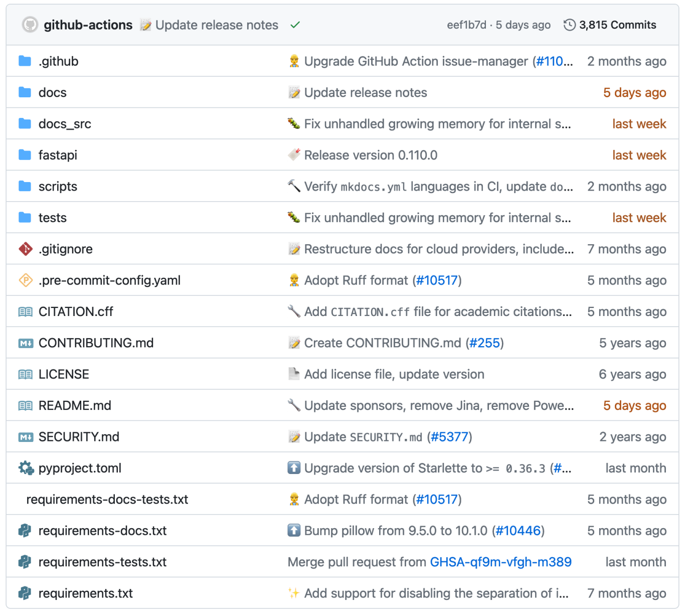
Task: Open the tests folder
Action: pos(52,217)
